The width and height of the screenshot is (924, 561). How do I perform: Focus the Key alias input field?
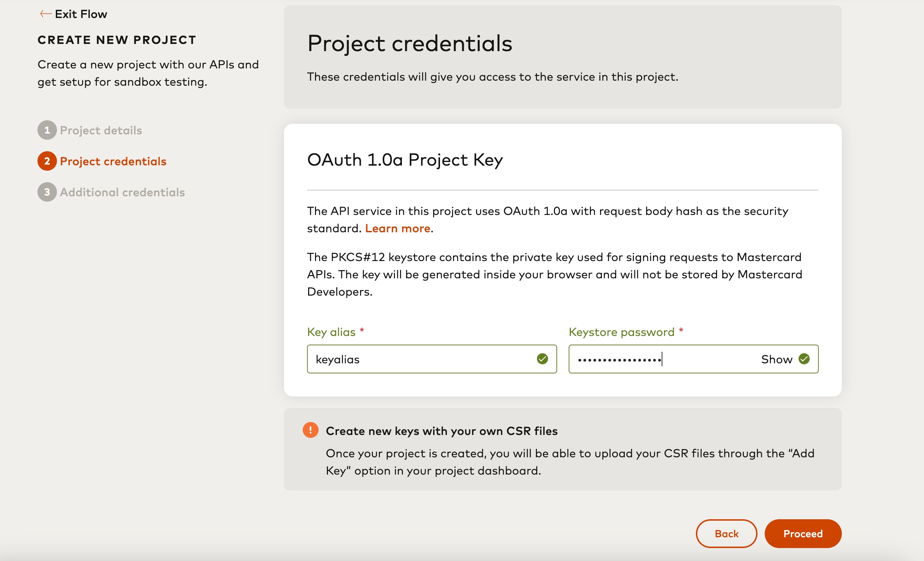point(420,359)
